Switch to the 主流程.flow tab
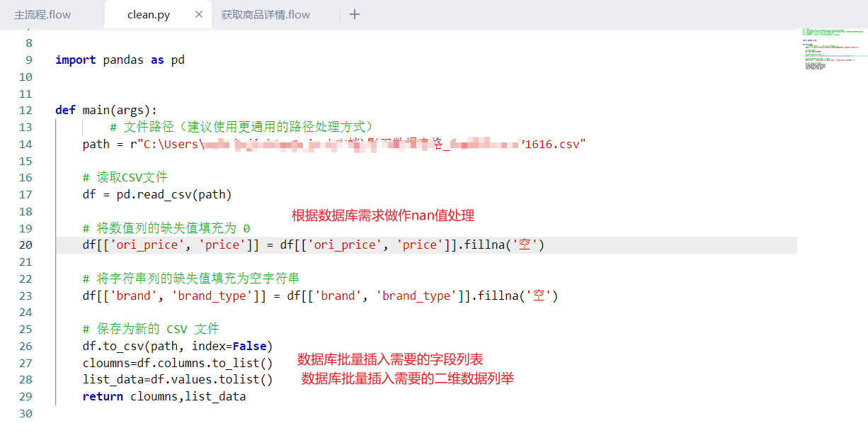 coord(42,15)
